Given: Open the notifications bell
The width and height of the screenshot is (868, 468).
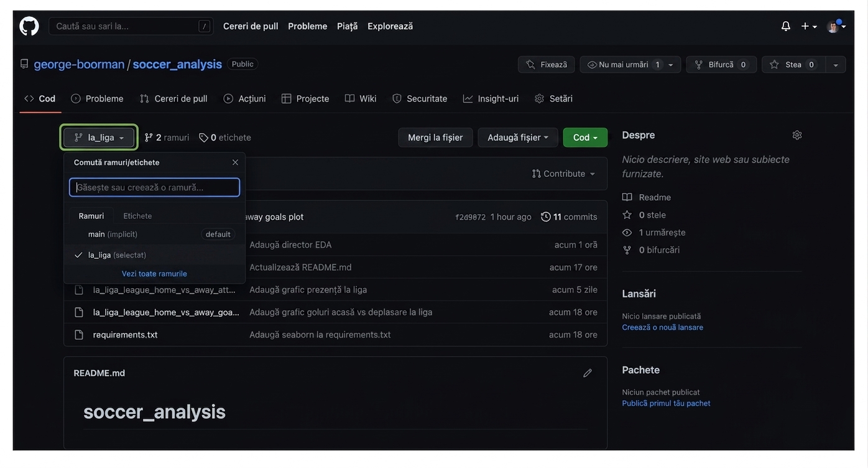Looking at the screenshot, I should point(786,26).
